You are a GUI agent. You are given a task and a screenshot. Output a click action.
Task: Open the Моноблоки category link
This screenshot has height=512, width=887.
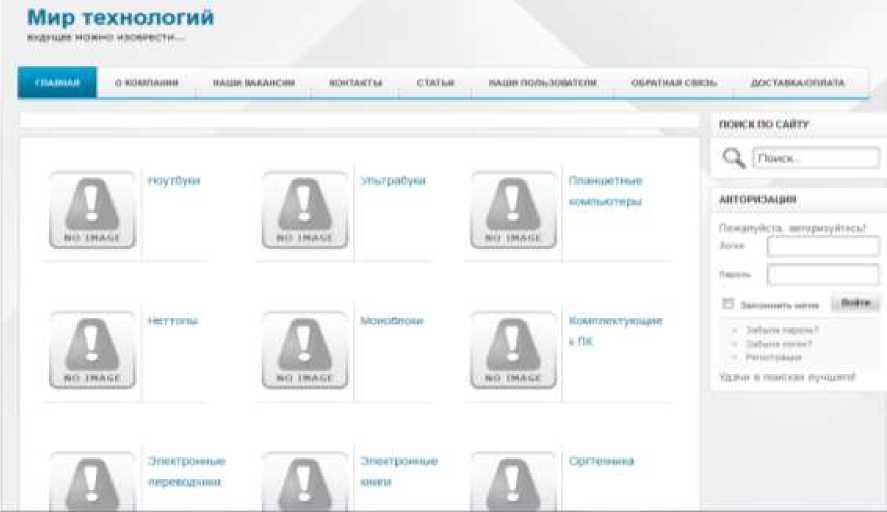pyautogui.click(x=391, y=321)
